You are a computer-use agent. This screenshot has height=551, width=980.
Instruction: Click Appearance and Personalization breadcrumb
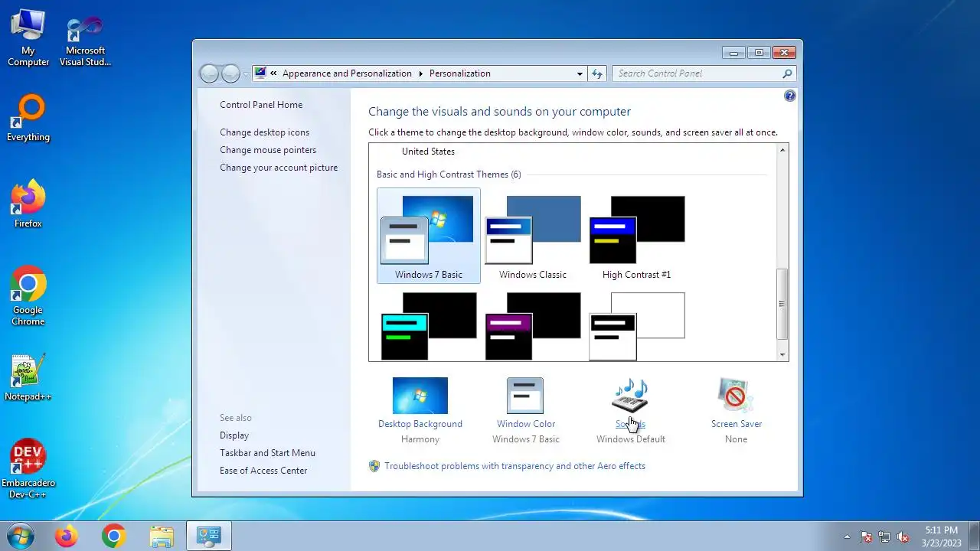click(347, 73)
